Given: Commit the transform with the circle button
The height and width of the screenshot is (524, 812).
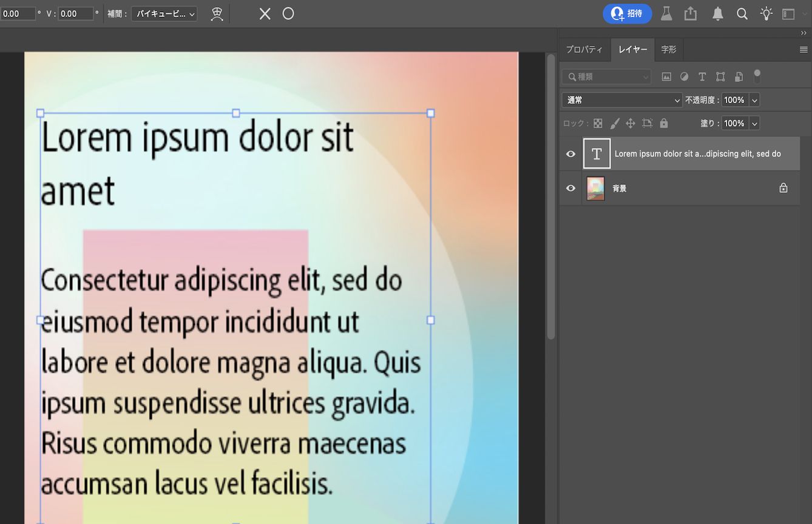Looking at the screenshot, I should click(288, 13).
